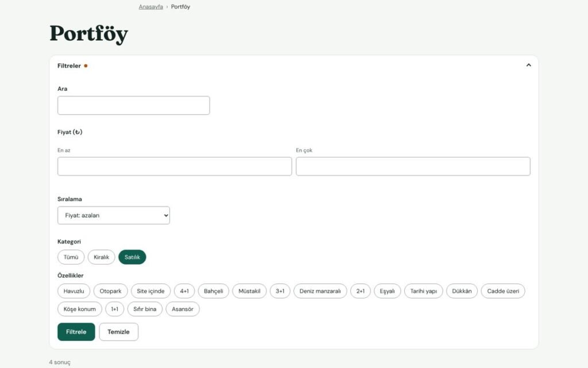Screen dimensions: 588x368
Task: Focus the En az price field
Action: pos(175,166)
